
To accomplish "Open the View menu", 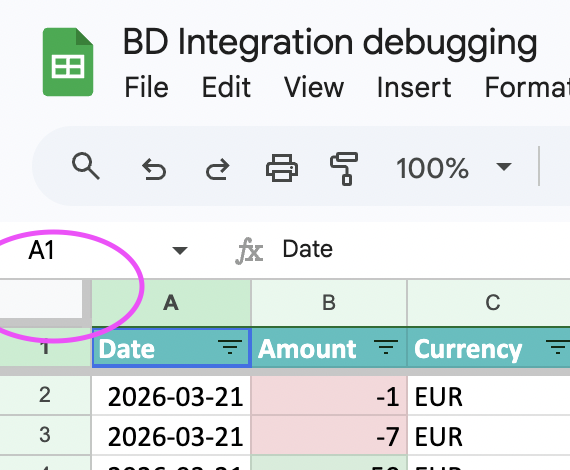I will tap(314, 87).
